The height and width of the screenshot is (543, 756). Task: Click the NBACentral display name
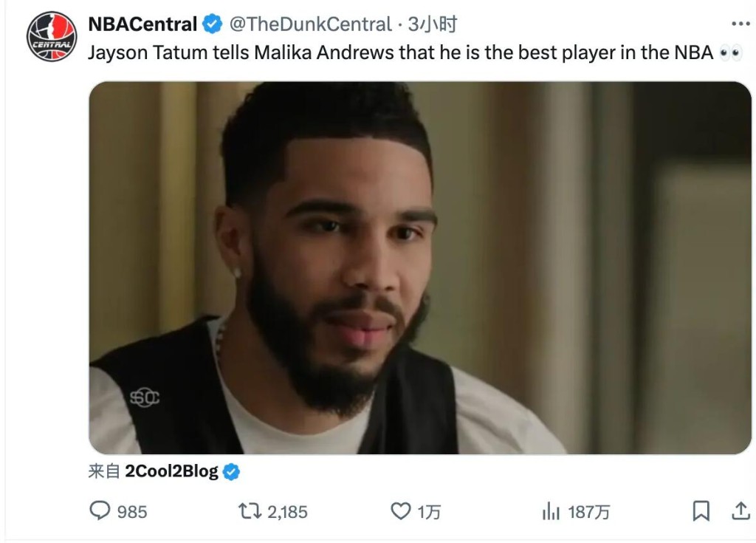point(142,24)
